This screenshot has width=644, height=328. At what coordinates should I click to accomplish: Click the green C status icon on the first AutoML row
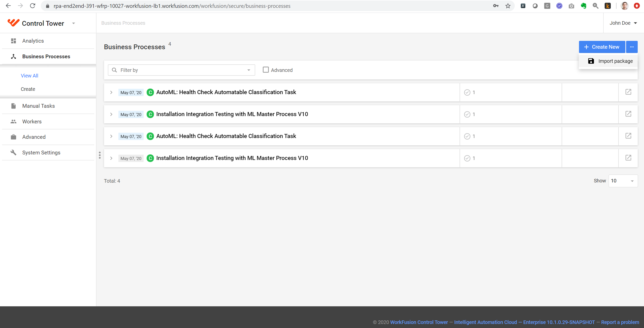(x=150, y=92)
